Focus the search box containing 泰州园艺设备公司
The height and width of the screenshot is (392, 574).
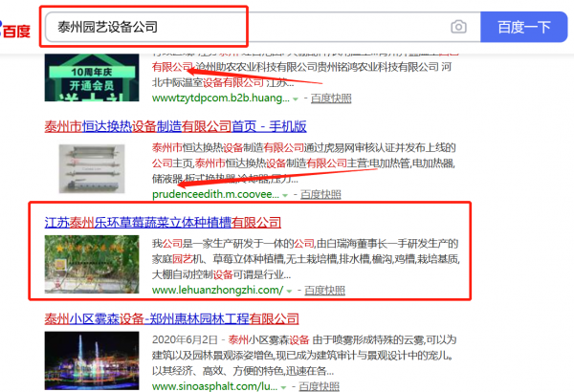click(239, 27)
